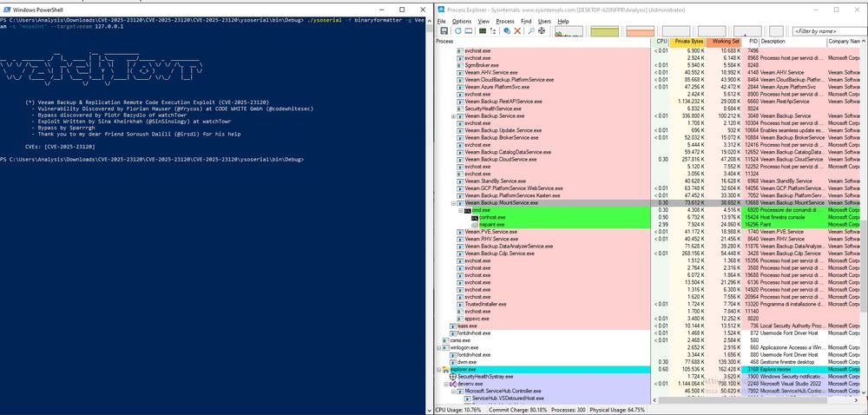The width and height of the screenshot is (868, 415).
Task: Click the cmd.exe console icon
Action: pyautogui.click(x=468, y=210)
